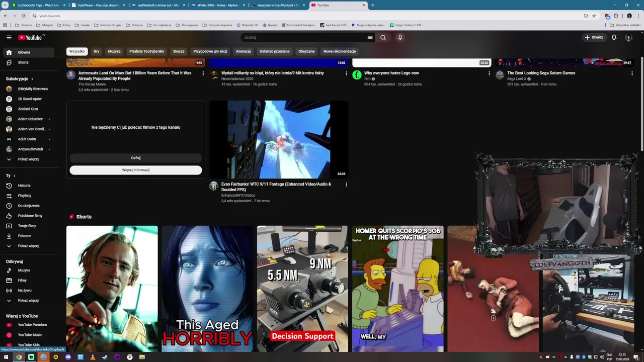Expand Subskrypcje Pokaż więcej
The height and width of the screenshot is (362, 644).
(x=29, y=159)
